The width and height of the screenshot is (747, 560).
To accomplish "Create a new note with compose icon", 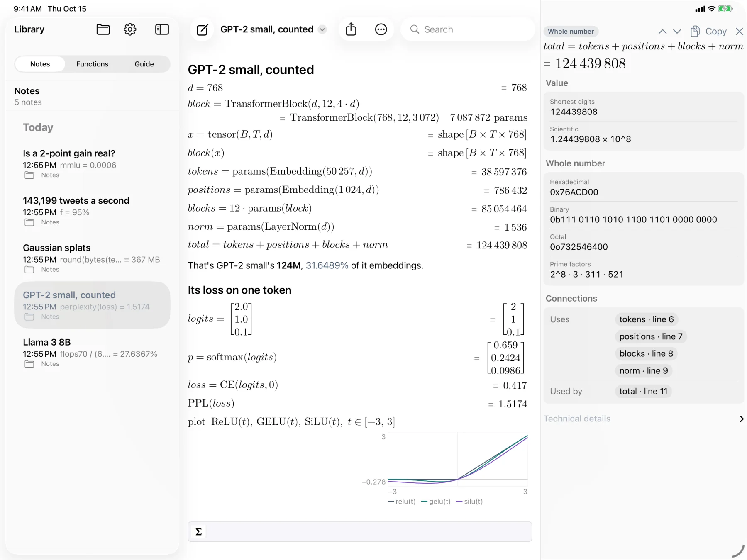I will click(x=202, y=29).
